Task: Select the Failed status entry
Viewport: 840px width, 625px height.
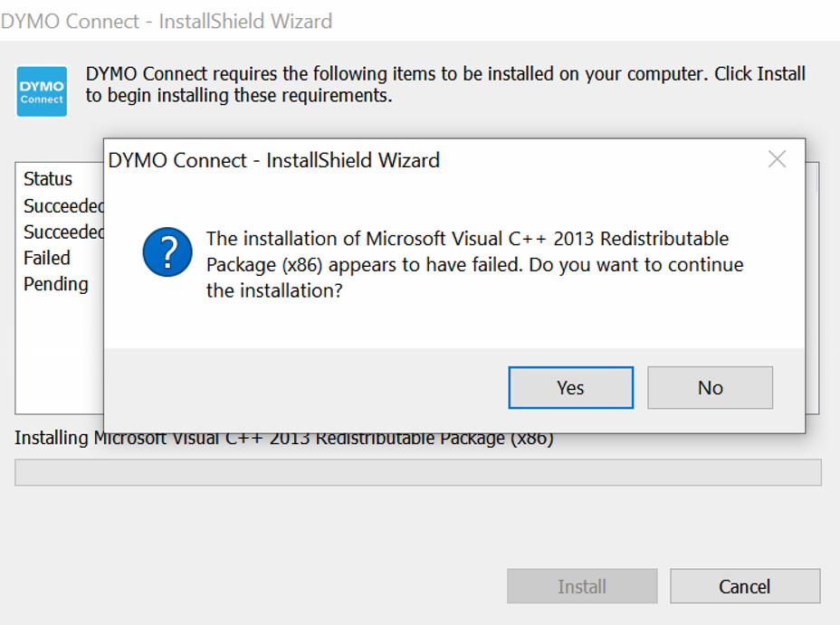Action: click(x=45, y=258)
